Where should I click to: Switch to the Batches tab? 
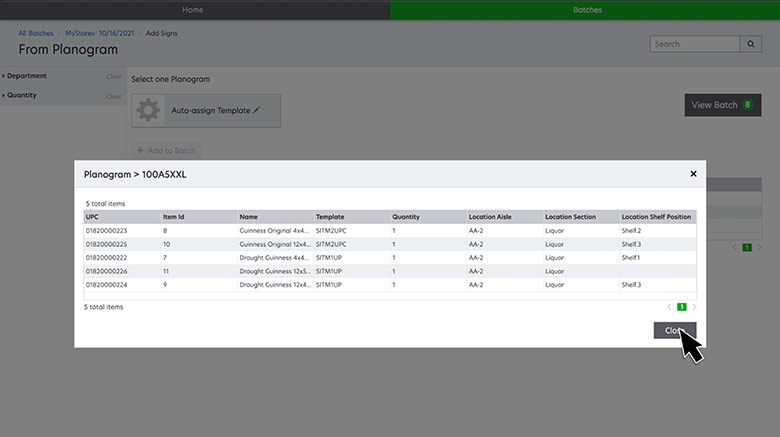pyautogui.click(x=587, y=10)
